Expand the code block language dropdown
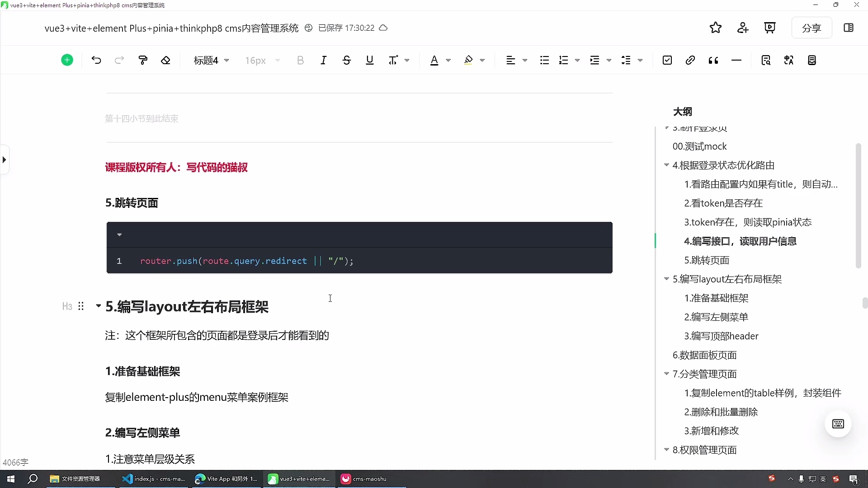Screen dimensions: 868x488 click(x=119, y=235)
